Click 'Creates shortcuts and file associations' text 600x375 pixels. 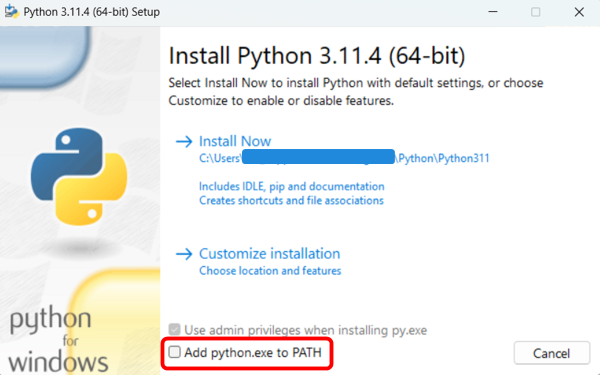point(291,201)
